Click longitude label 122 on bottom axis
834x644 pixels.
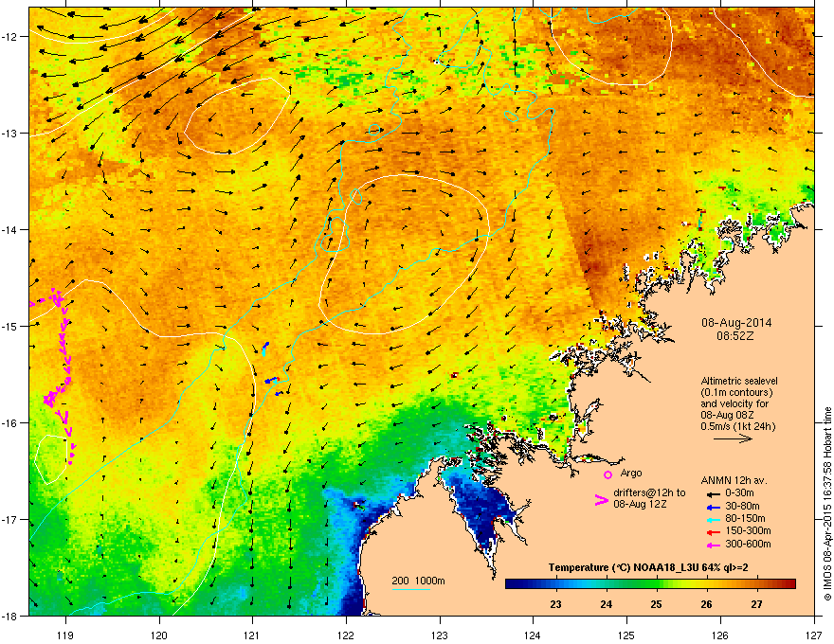346,635
